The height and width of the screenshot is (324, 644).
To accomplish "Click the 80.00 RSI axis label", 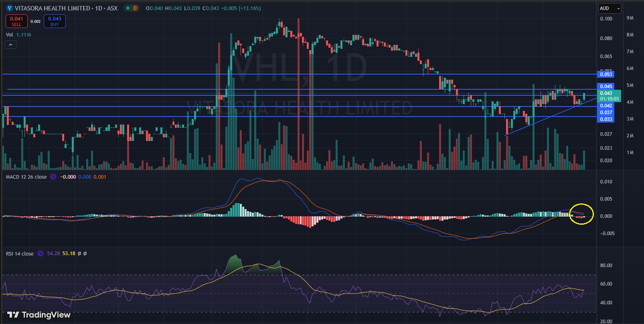I will click(606, 266).
